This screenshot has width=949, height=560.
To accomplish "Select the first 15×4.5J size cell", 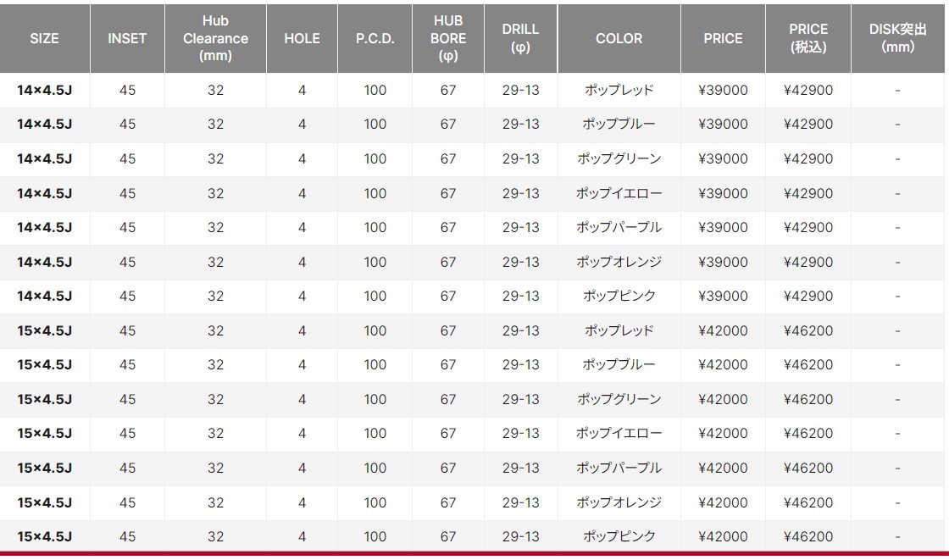I will point(44,330).
